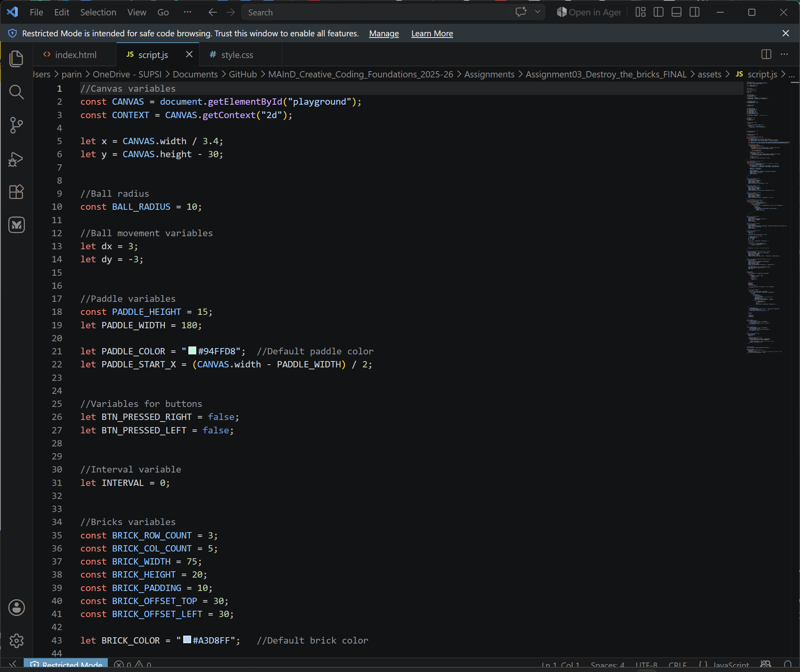Open the MAInD_Creative_Coding_Foundations_2025-26 breadcrumb
This screenshot has height=672, width=800.
[361, 74]
